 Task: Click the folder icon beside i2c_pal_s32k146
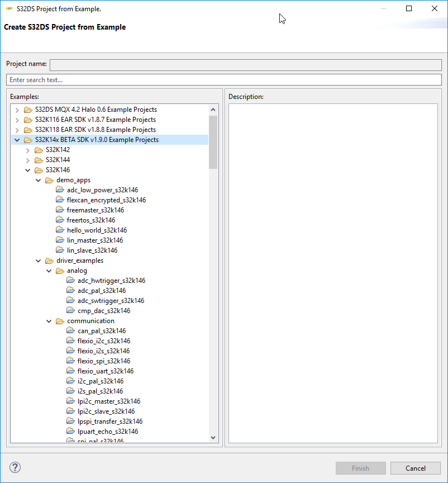[x=71, y=381]
